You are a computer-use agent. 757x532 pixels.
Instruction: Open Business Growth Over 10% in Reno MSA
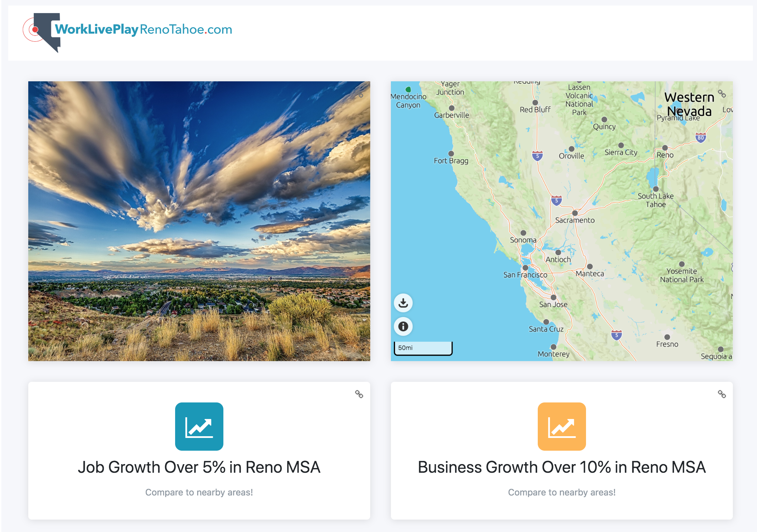562,467
